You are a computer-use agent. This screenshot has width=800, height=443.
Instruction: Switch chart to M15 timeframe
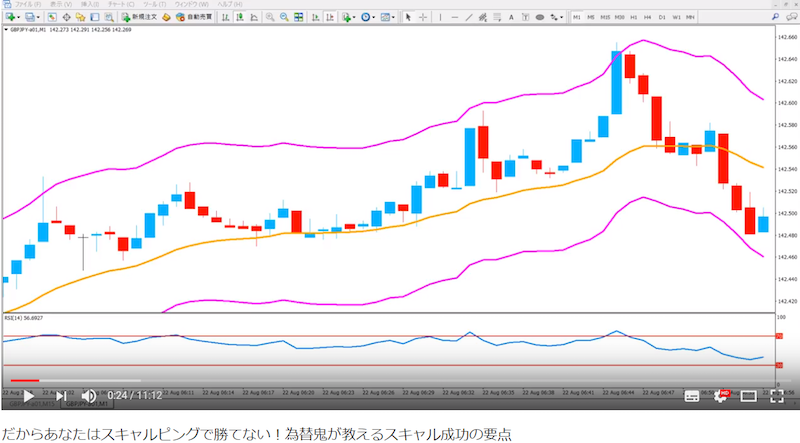click(605, 17)
